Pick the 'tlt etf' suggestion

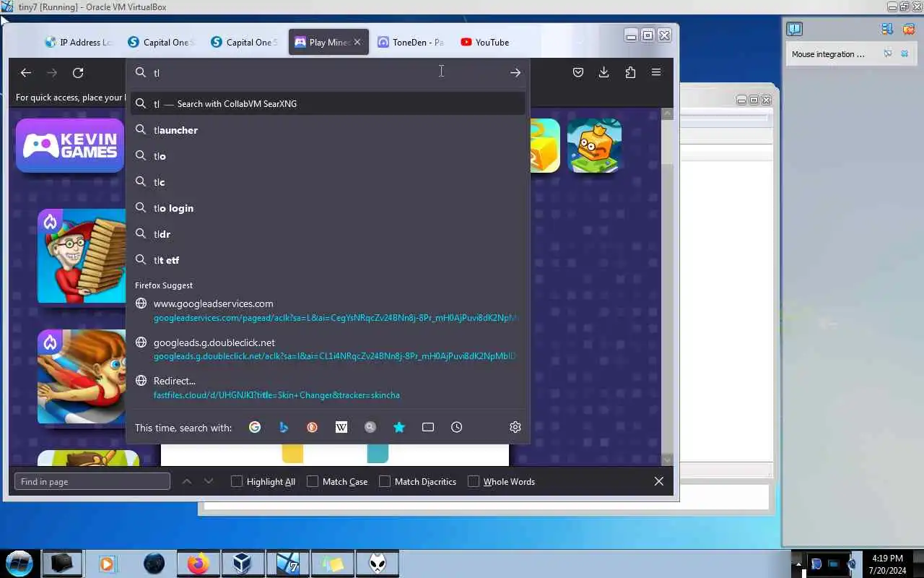coord(328,260)
